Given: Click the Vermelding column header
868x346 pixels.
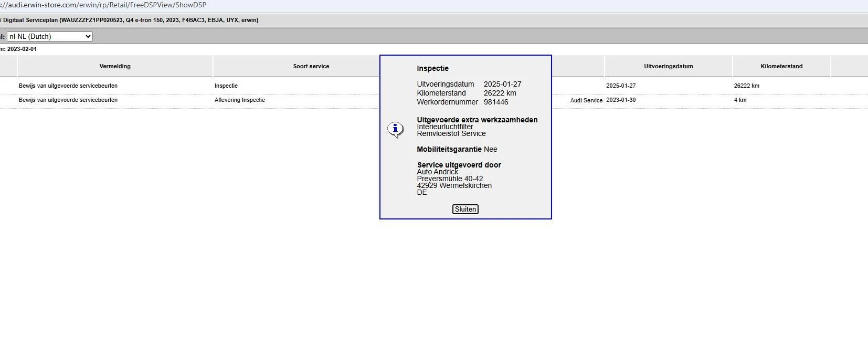Looking at the screenshot, I should [115, 66].
